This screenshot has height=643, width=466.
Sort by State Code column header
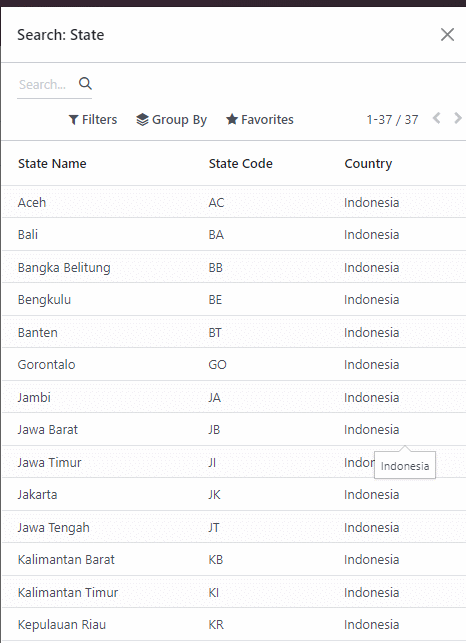pos(240,164)
